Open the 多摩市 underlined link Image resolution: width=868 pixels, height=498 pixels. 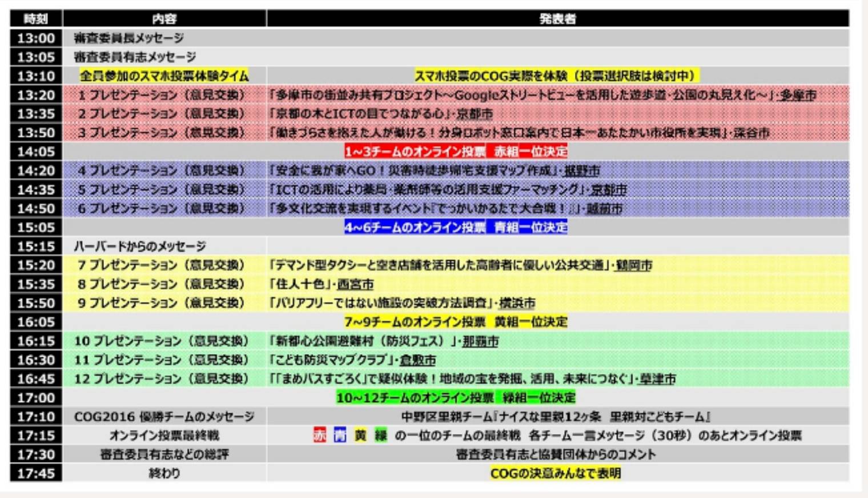(x=798, y=95)
